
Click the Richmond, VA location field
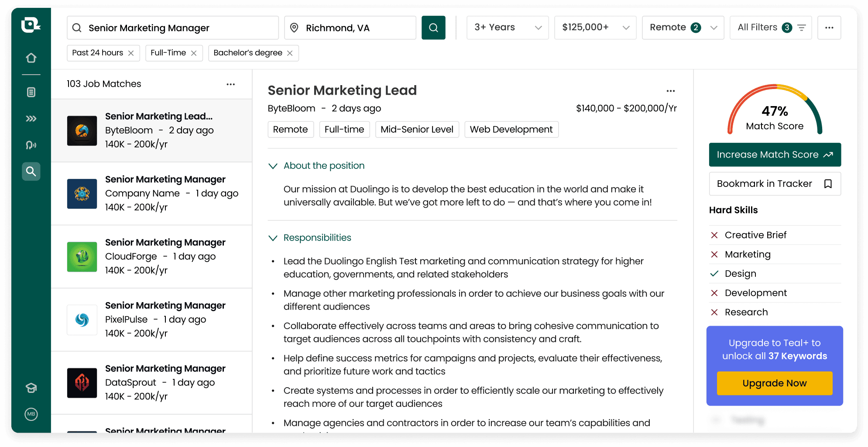[x=350, y=28]
